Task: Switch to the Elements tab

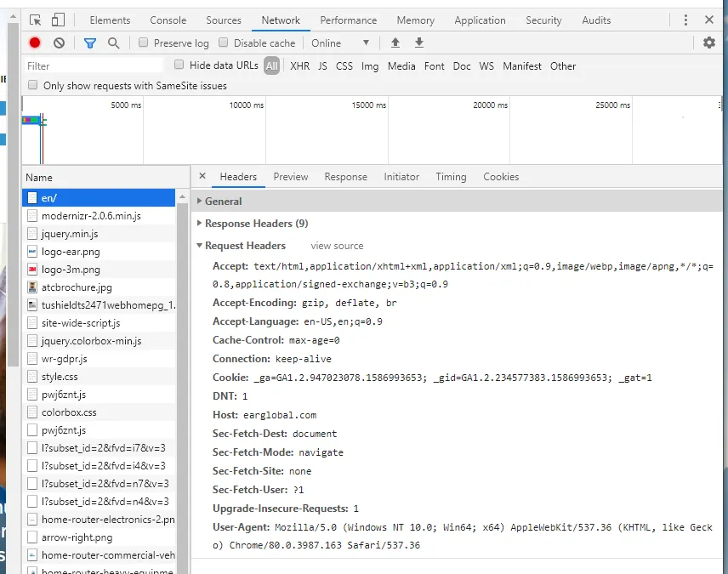Action: (110, 20)
